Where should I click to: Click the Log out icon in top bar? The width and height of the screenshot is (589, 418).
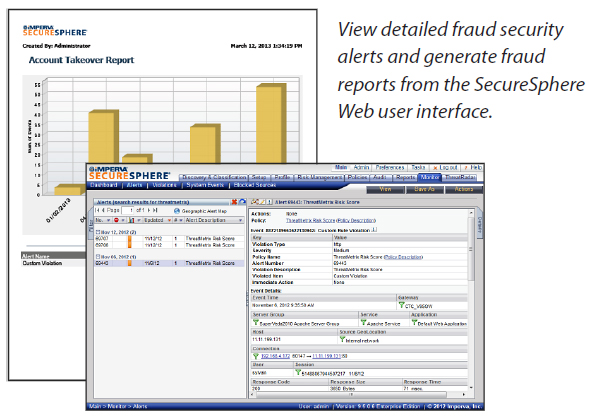point(435,168)
